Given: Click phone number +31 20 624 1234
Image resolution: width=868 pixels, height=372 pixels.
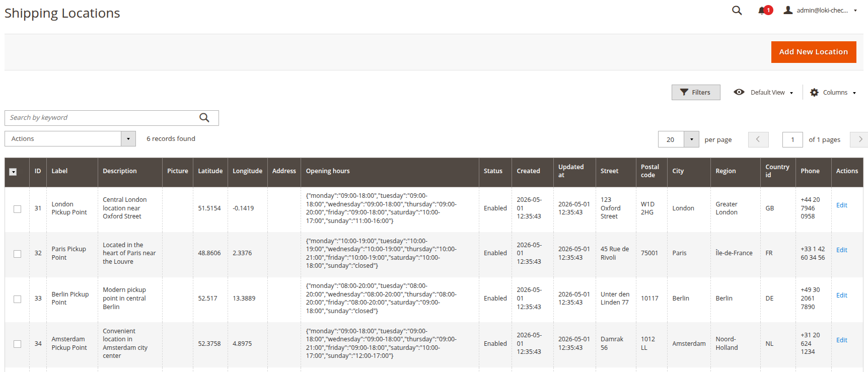Looking at the screenshot, I should tap(810, 343).
